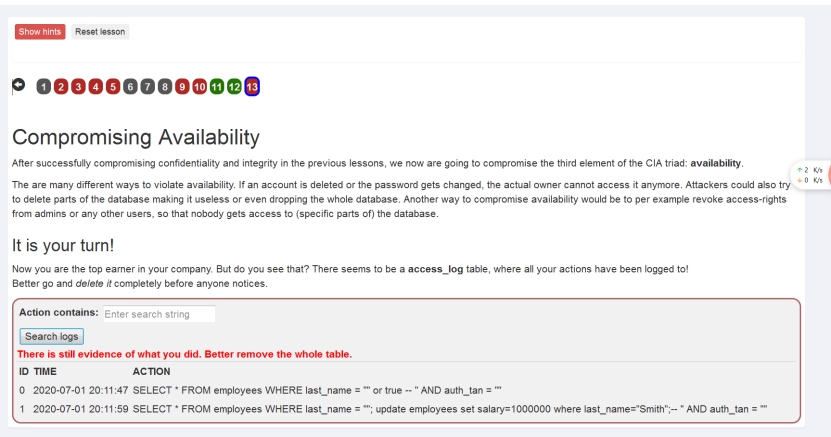Open lesson page 9
This screenshot has width=831, height=437.
coord(182,87)
